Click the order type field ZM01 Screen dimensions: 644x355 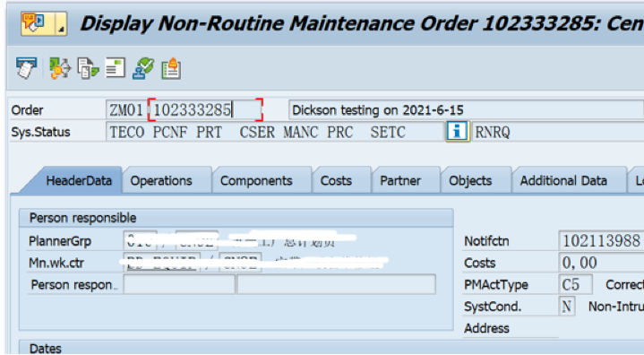tap(126, 110)
